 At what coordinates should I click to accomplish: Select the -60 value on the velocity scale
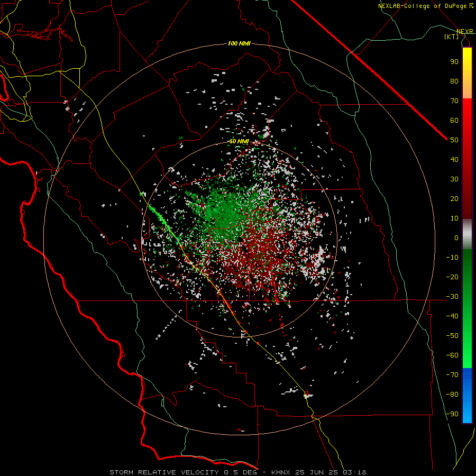click(452, 355)
